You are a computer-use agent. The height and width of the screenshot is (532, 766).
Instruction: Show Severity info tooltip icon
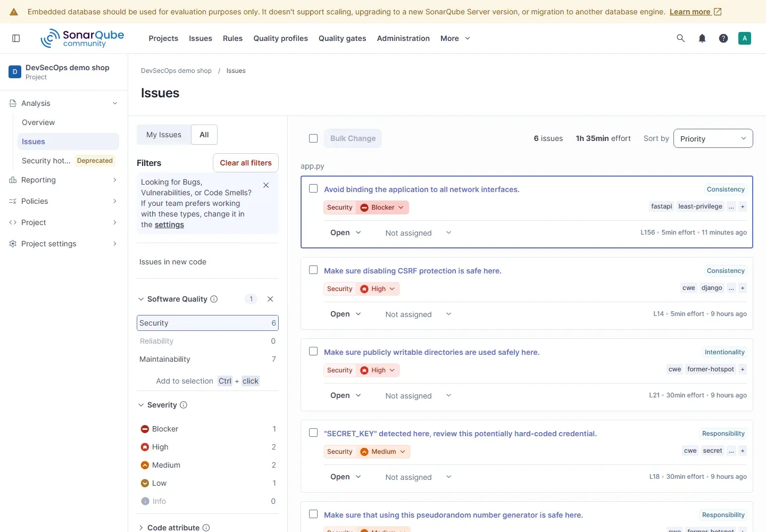point(184,405)
